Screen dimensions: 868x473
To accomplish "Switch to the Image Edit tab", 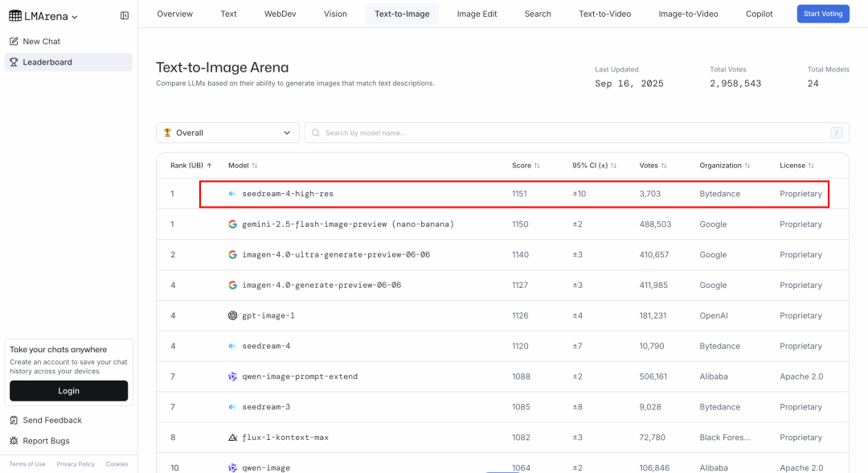I will pos(477,14).
